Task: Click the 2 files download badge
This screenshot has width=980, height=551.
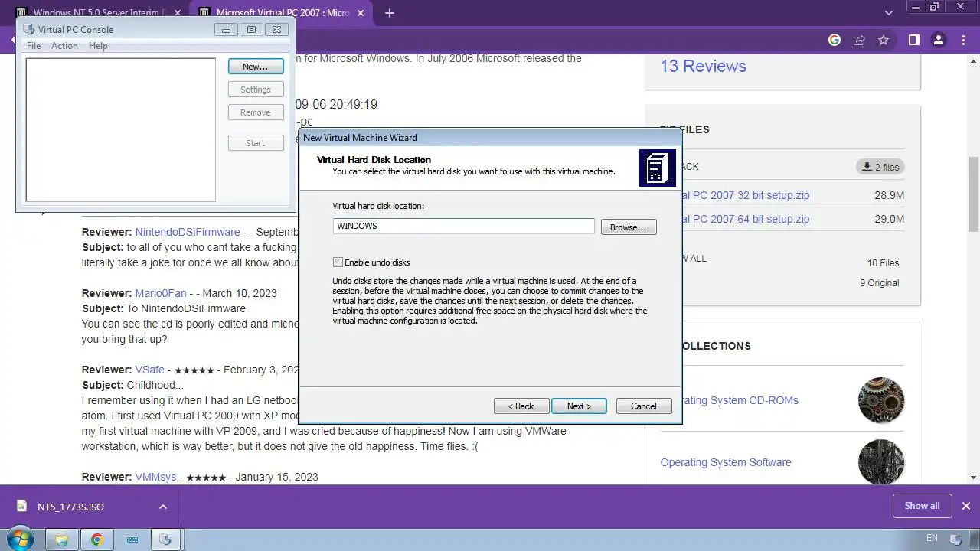Action: coord(880,167)
